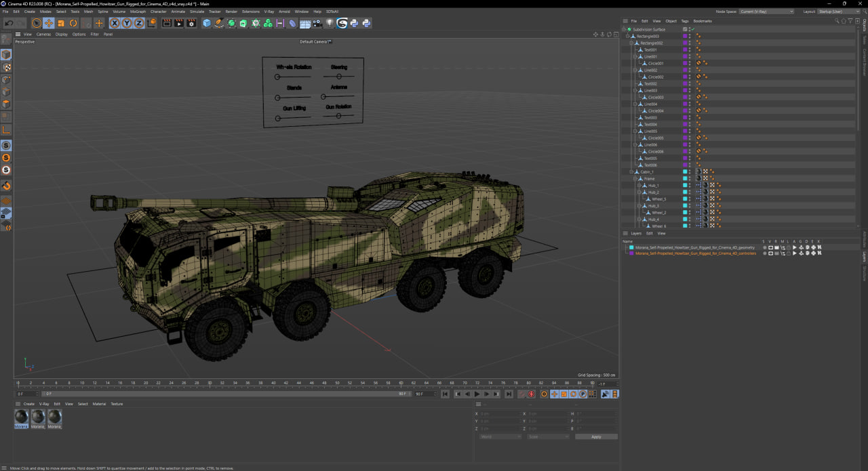This screenshot has width=868, height=471.
Task: Add a Camera object icon
Action: [x=317, y=23]
